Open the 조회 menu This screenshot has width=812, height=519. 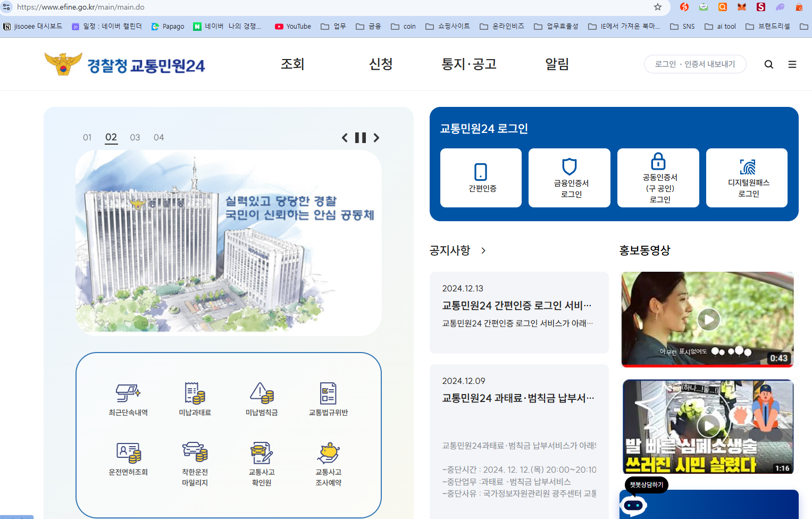tap(292, 64)
